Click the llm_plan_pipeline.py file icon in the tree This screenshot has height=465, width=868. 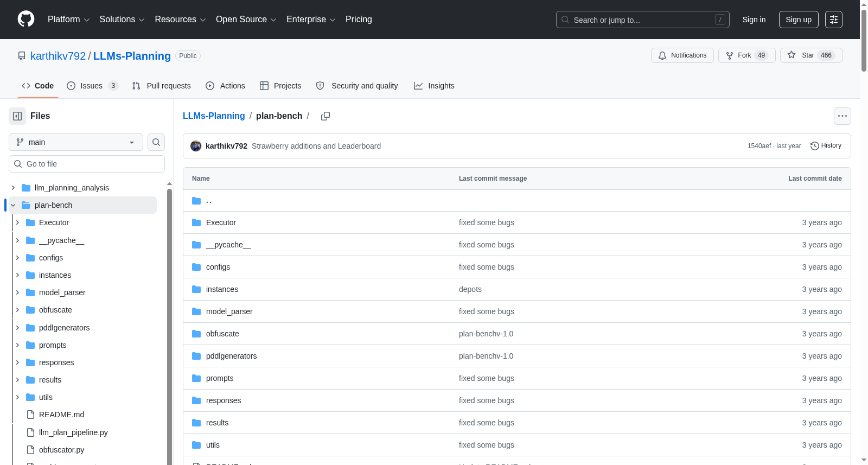tap(30, 432)
